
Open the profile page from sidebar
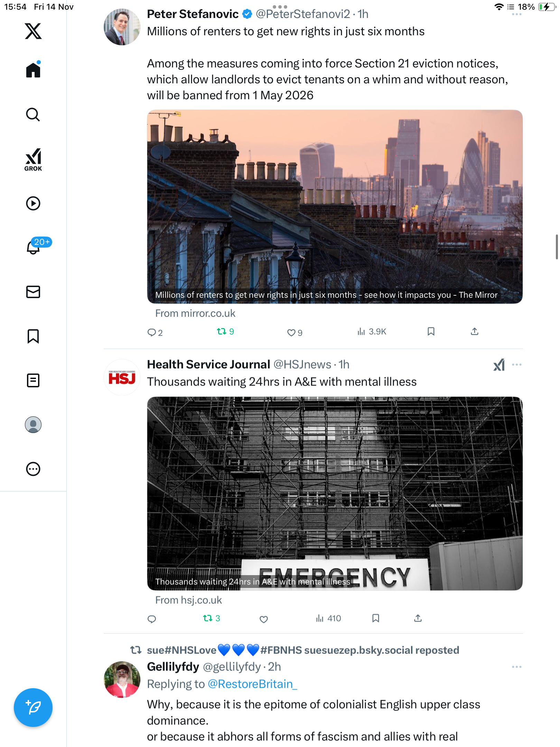point(33,425)
